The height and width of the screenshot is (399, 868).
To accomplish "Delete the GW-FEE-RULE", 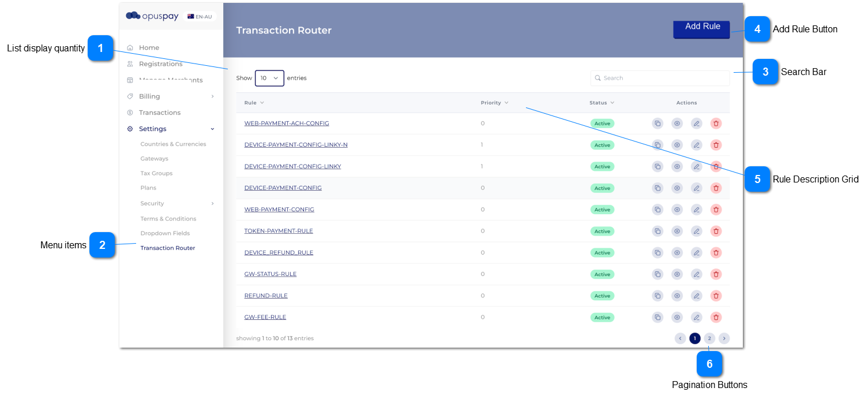I will coord(716,316).
